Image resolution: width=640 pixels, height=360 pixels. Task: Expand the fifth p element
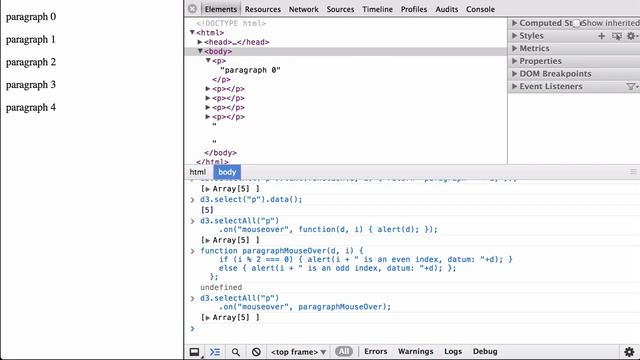(208, 117)
